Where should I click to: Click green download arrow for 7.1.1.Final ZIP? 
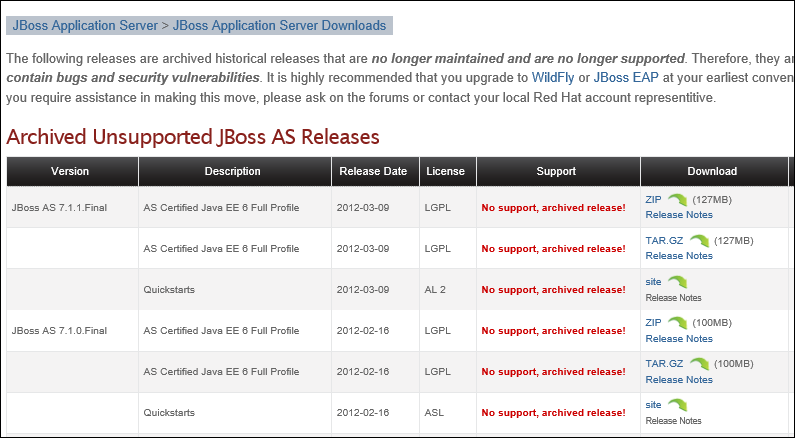[677, 200]
